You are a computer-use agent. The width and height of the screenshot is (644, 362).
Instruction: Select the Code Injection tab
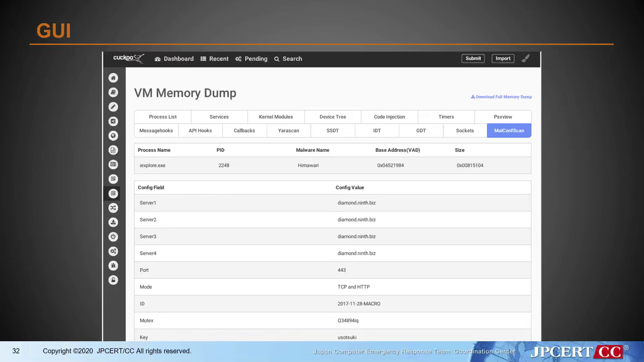tap(390, 117)
